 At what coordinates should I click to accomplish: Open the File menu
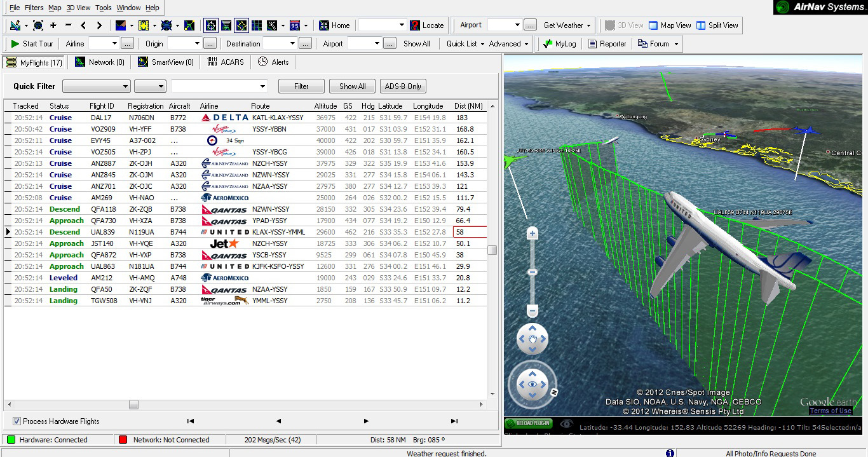coord(15,8)
